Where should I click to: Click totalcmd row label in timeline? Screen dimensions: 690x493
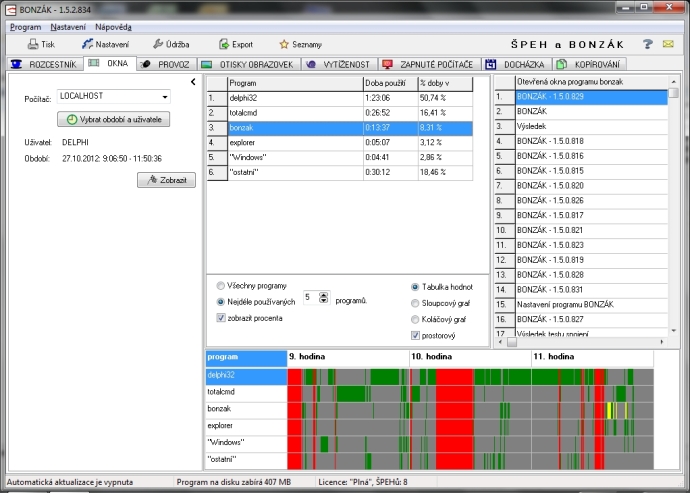pos(246,393)
